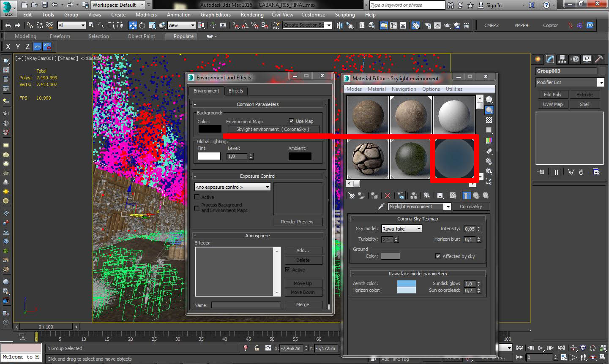Switch to the Effects tab
This screenshot has height=364, width=609.
point(236,91)
